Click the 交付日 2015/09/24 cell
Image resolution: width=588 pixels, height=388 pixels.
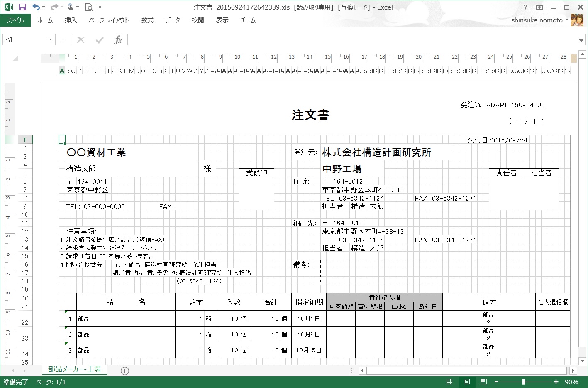point(497,140)
